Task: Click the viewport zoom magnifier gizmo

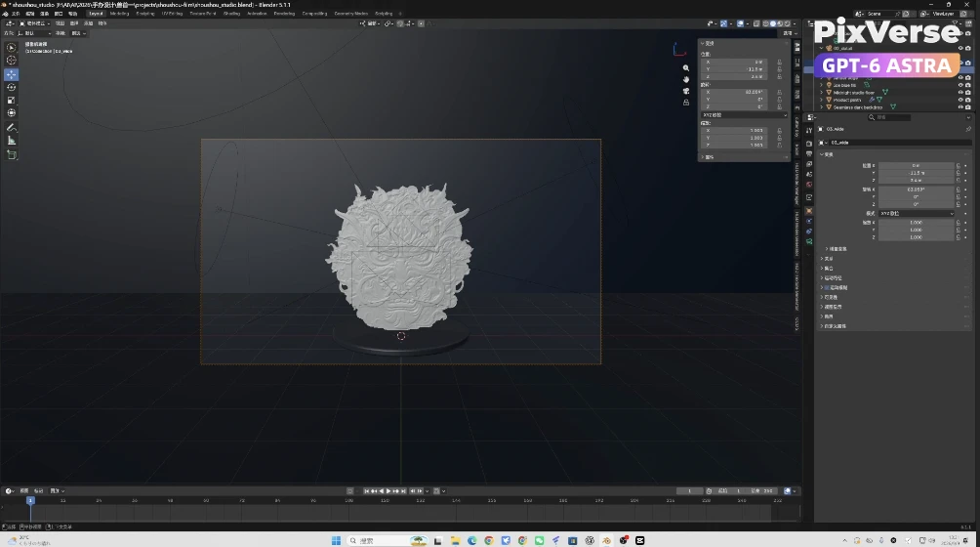Action: (x=685, y=68)
